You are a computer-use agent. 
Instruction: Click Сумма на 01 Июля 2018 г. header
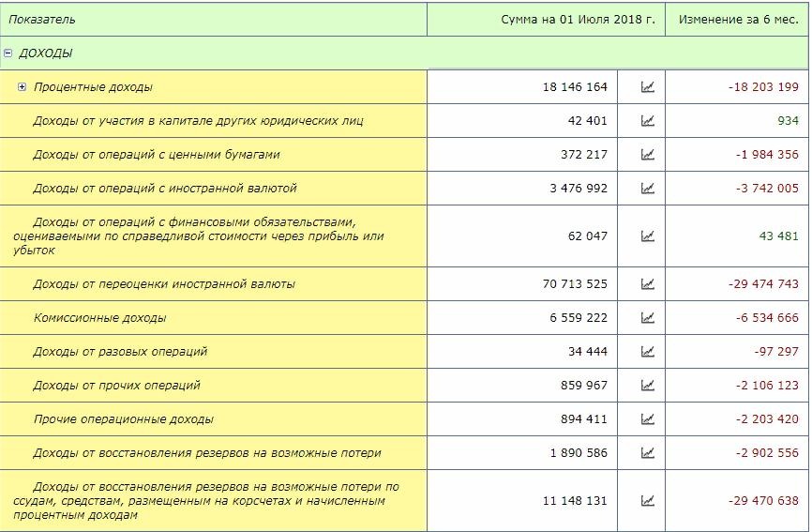(578, 20)
